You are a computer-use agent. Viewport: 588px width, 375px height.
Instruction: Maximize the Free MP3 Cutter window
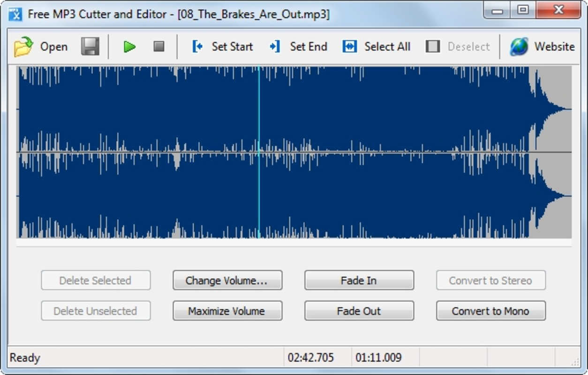point(523,10)
